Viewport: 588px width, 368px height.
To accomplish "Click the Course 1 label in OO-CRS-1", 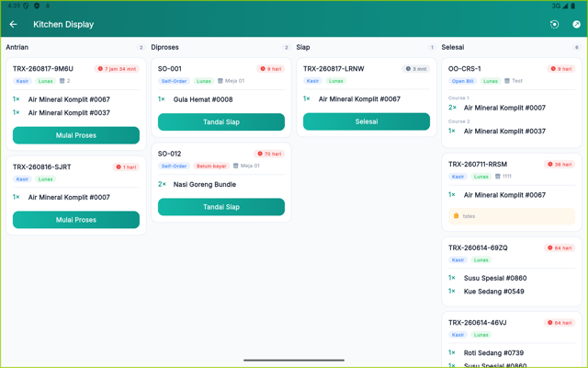I will point(458,98).
